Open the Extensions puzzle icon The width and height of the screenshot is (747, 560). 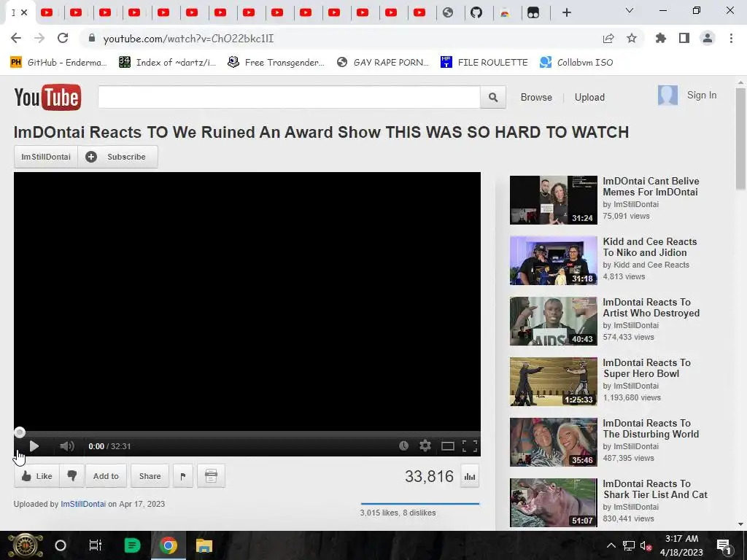(x=660, y=38)
